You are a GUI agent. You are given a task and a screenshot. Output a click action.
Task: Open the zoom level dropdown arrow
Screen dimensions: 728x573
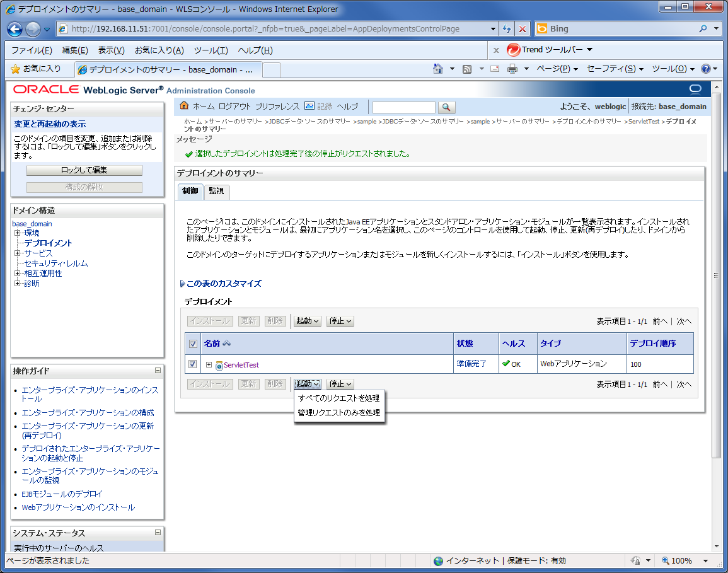[x=706, y=561]
